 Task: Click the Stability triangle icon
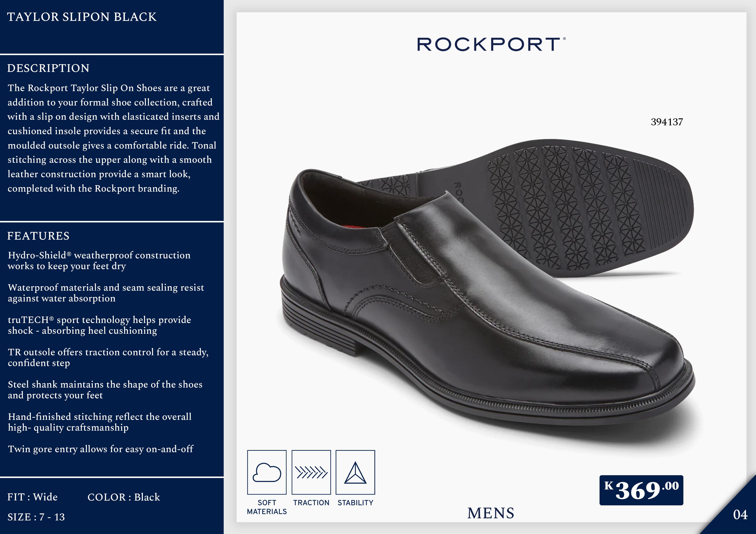pos(355,472)
